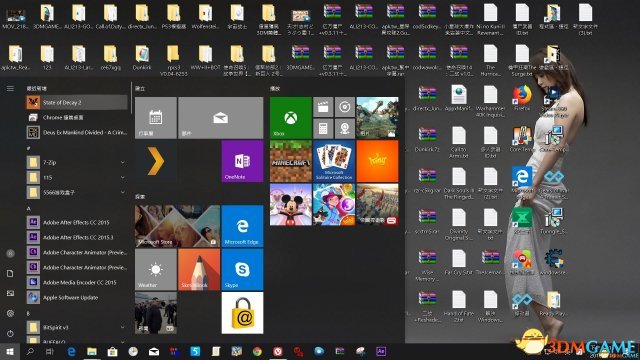Open Settings gear in Start sidebar
Screen dimensions: 640x360
click(10, 313)
